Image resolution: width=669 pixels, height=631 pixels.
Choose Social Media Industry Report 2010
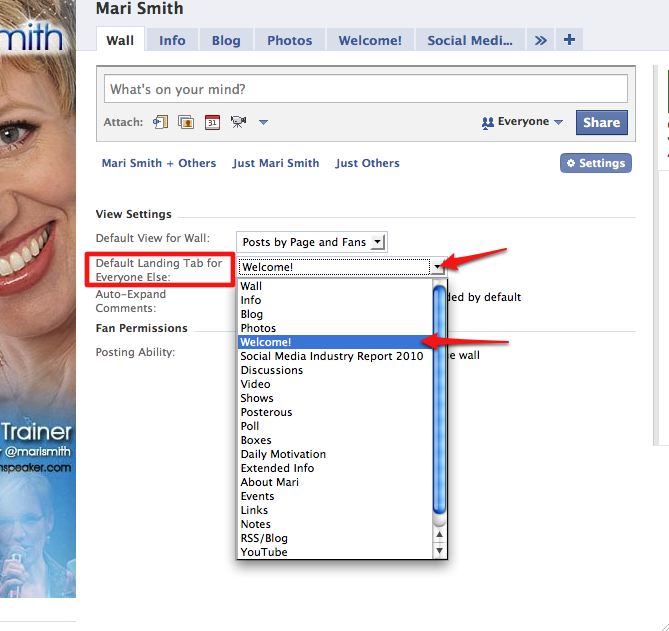pos(335,356)
